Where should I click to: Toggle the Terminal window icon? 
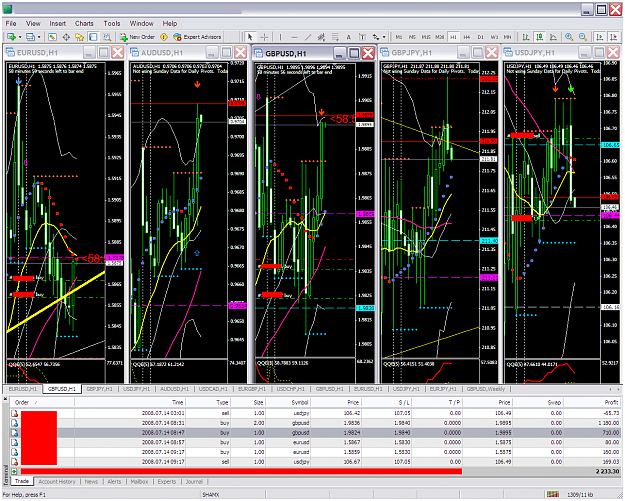coord(93,37)
